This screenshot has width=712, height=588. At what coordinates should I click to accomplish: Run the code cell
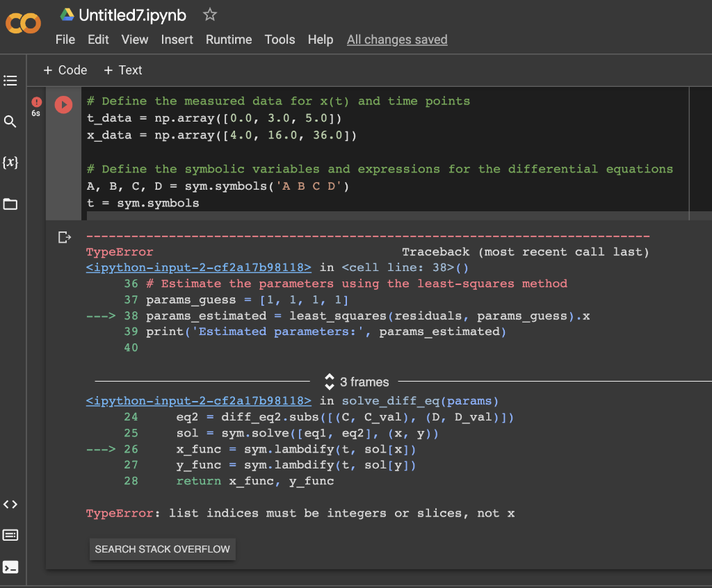pyautogui.click(x=63, y=104)
